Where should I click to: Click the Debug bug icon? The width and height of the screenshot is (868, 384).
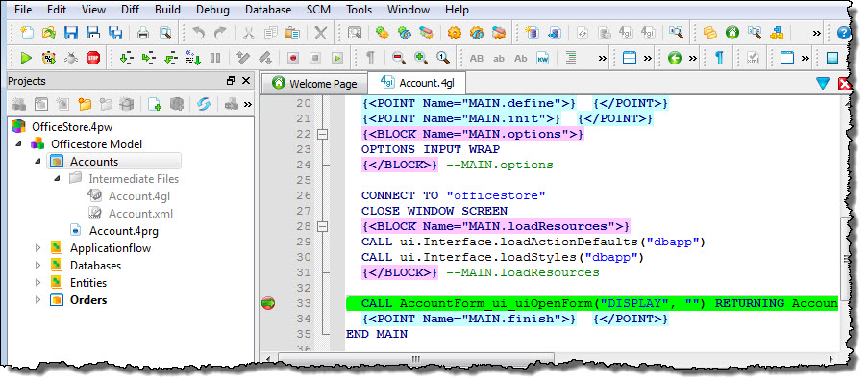coord(71,58)
